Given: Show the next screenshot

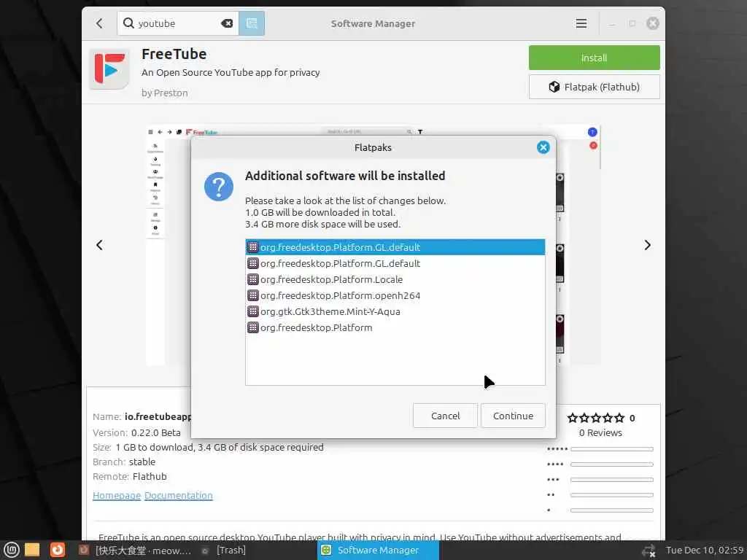Looking at the screenshot, I should (x=647, y=245).
